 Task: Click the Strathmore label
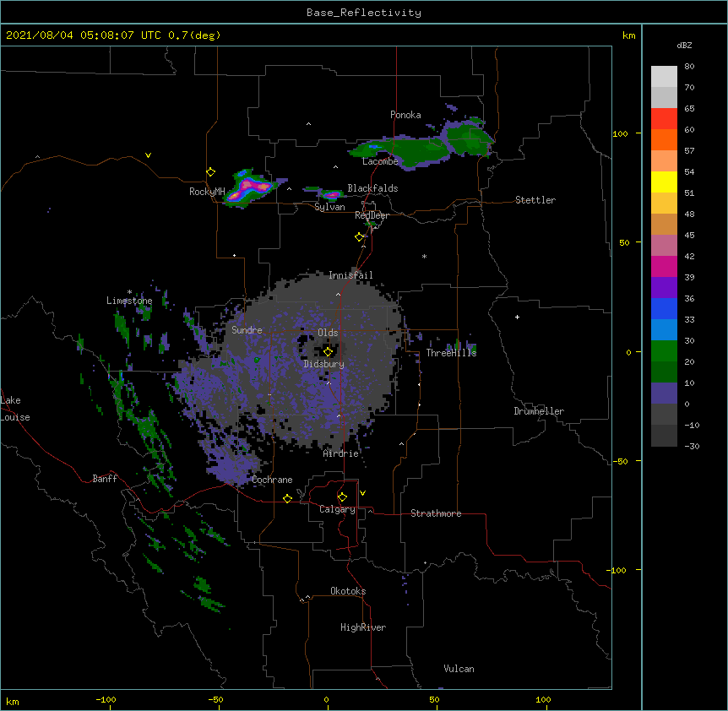point(436,513)
